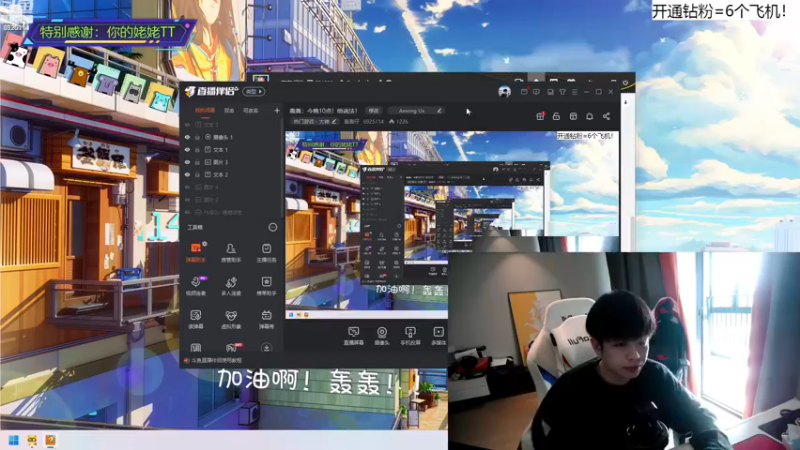Click the unlock padlock icon in top toolbar
Image resolution: width=800 pixels, height=450 pixels.
point(556,116)
